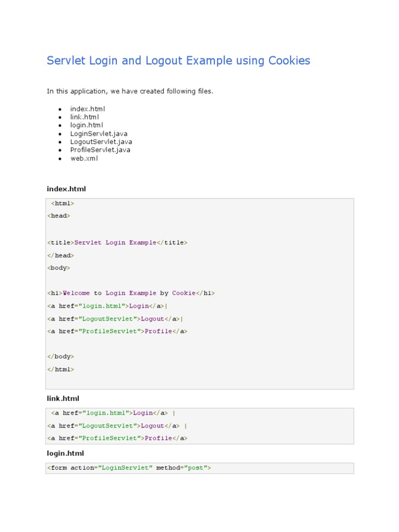The height and width of the screenshot is (532, 399).
Task: Click login.html in the bulleted file list
Action: point(86,125)
